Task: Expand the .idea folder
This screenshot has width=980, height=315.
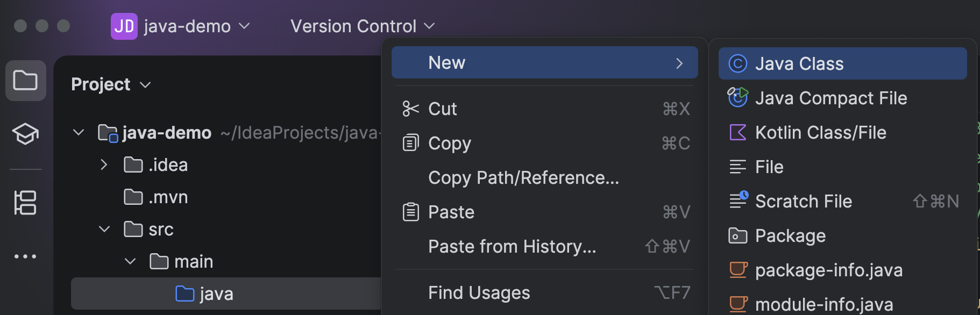Action: coord(104,164)
